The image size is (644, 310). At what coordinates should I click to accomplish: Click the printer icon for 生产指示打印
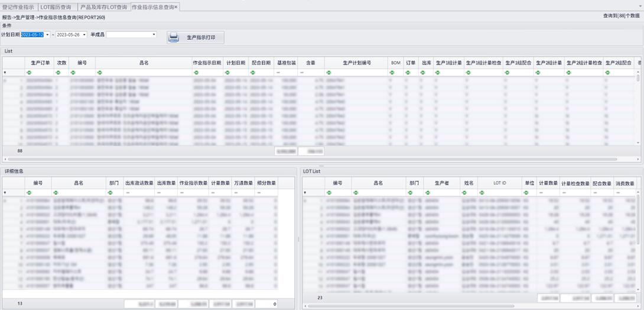[173, 38]
